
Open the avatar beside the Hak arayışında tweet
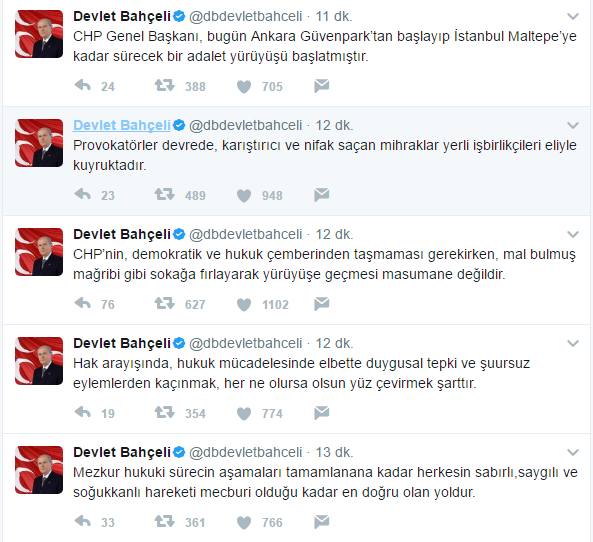click(39, 361)
